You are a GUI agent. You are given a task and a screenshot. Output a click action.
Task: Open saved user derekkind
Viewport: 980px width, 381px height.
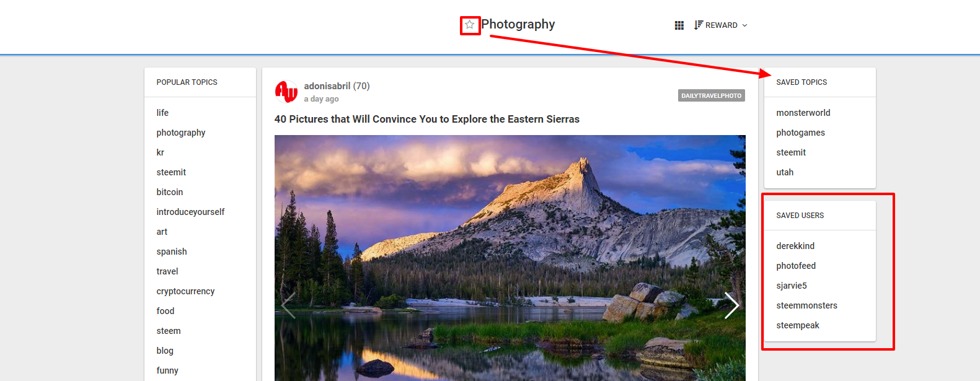(x=795, y=246)
